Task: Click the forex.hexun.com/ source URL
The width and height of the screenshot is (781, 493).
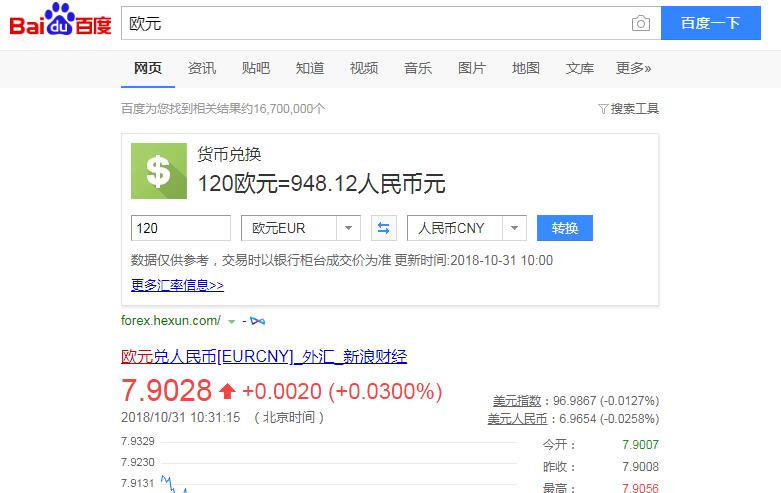Action: (x=171, y=321)
